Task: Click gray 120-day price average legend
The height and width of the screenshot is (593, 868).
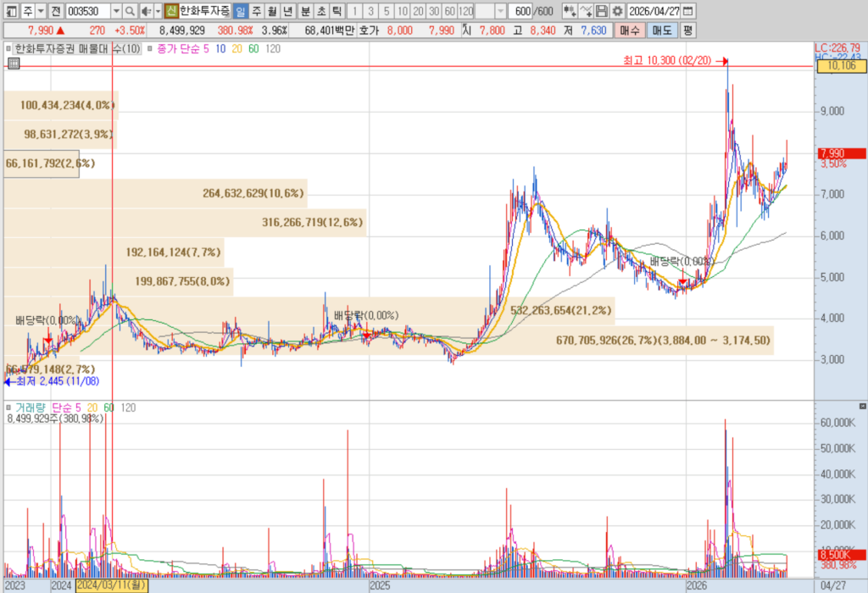Action: coord(273,48)
